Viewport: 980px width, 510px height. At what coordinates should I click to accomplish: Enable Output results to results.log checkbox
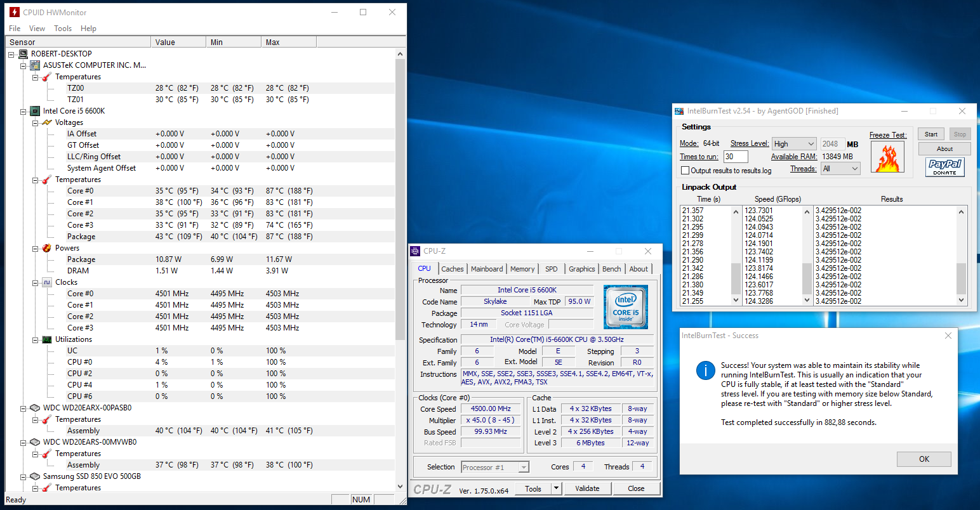pos(685,170)
